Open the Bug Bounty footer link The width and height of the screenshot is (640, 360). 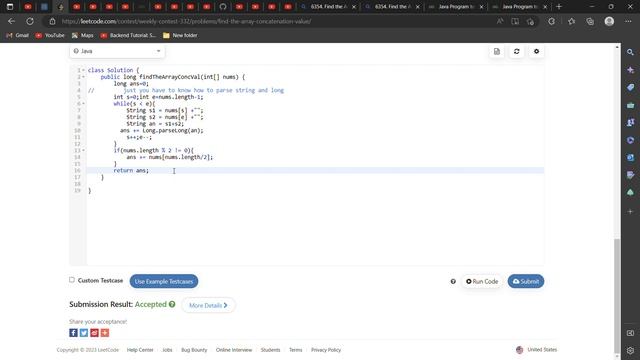194,350
